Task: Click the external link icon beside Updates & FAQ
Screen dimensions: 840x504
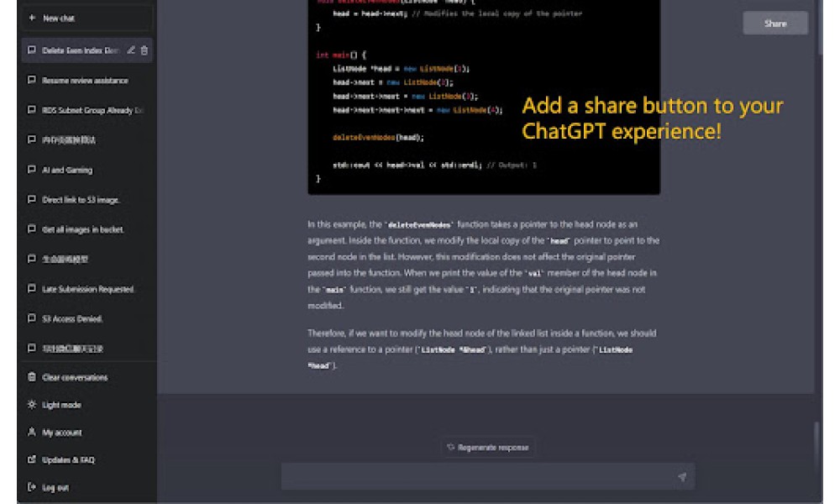Action: 32,459
